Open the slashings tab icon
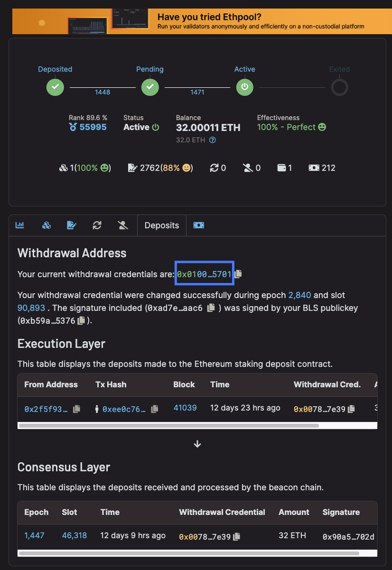Image resolution: width=392 pixels, height=570 pixels. click(123, 225)
